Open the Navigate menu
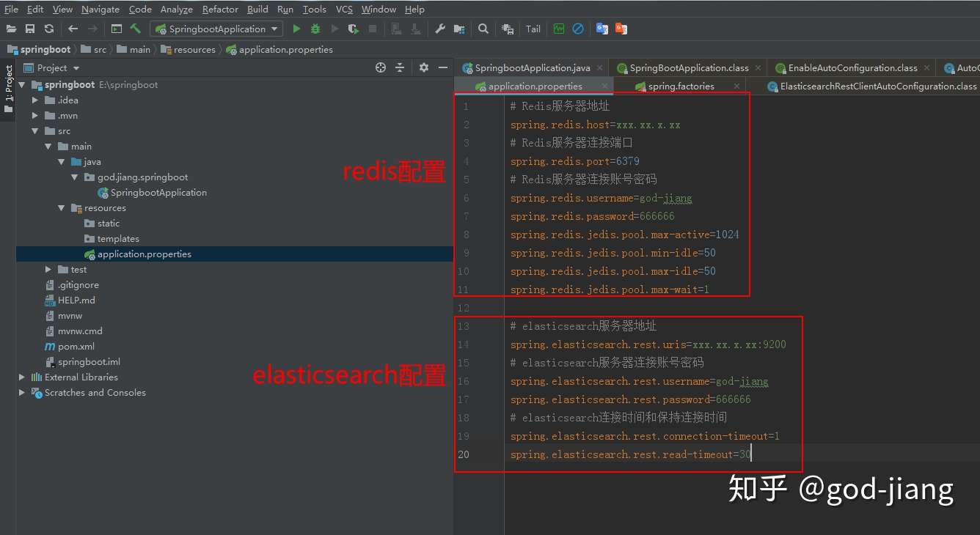 coord(100,10)
